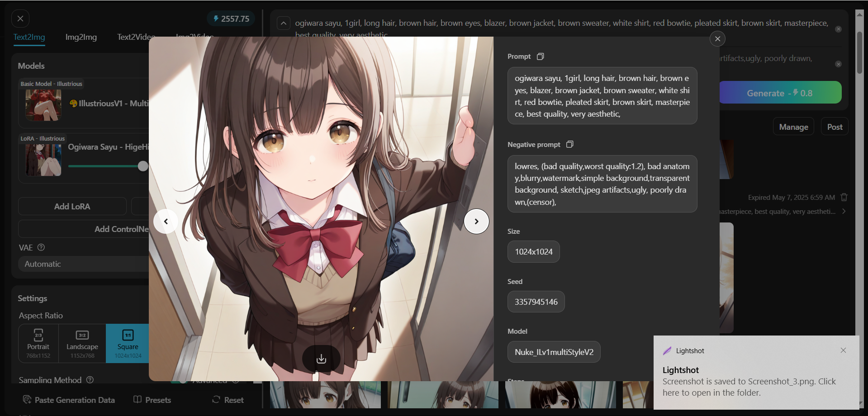
Task: Open Sampling Method help icon
Action: [x=90, y=380]
